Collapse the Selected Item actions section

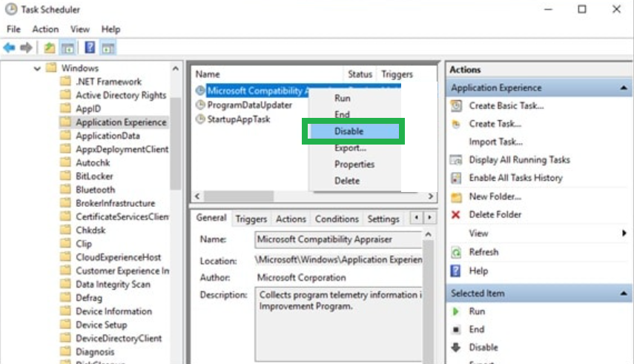(624, 294)
